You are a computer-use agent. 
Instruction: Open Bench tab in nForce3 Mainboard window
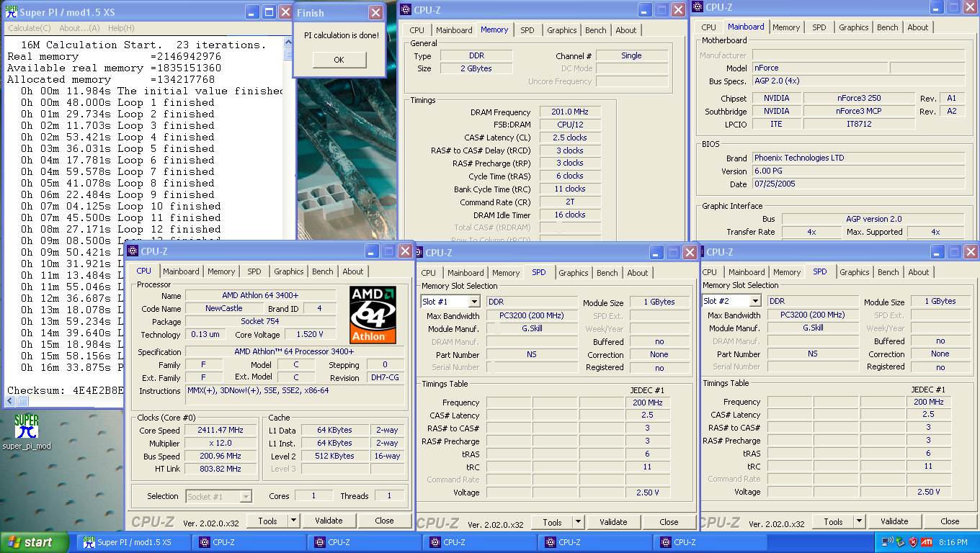[x=888, y=27]
